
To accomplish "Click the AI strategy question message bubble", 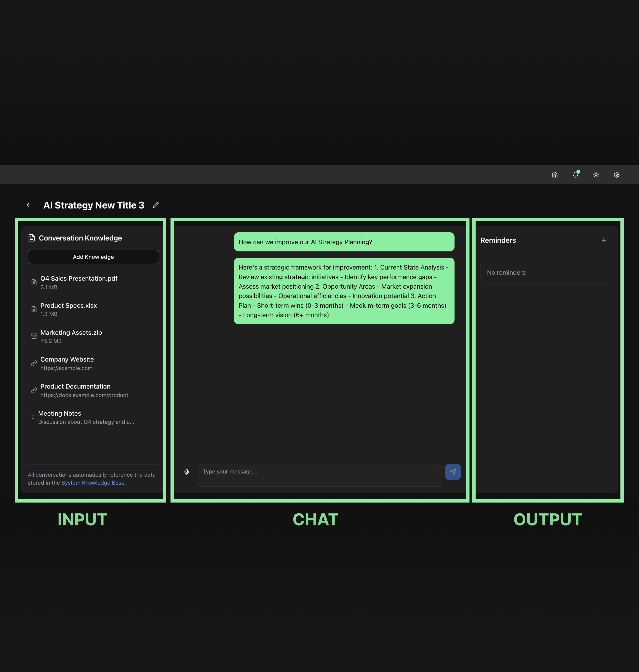I will coord(344,242).
